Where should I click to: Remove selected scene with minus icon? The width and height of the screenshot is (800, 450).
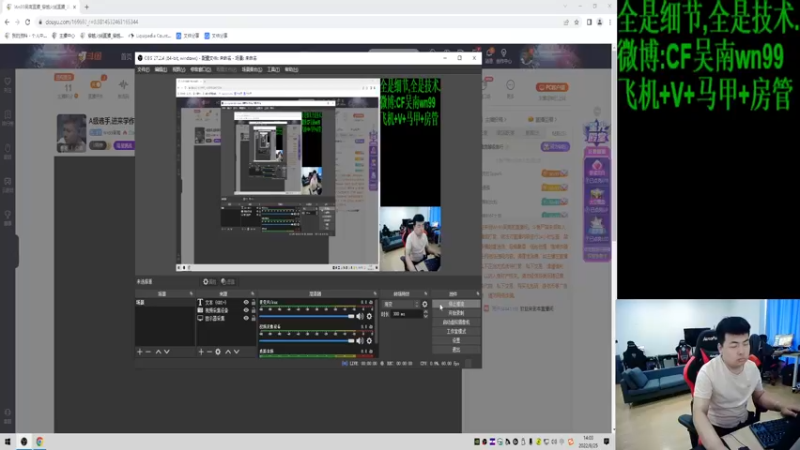pyautogui.click(x=148, y=352)
